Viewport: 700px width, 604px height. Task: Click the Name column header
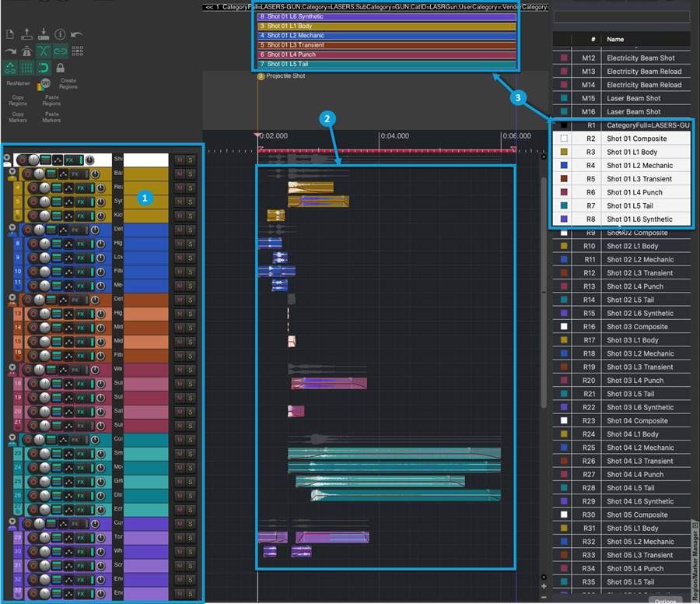(x=615, y=39)
